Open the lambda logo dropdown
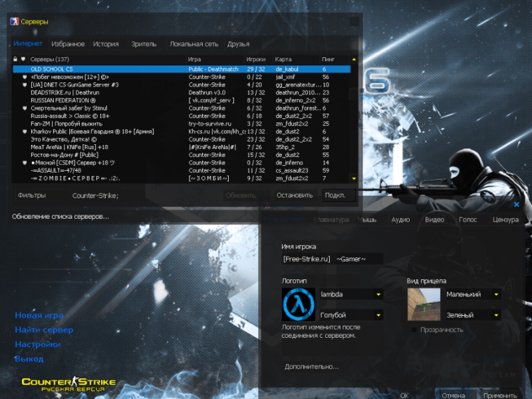 (351, 294)
